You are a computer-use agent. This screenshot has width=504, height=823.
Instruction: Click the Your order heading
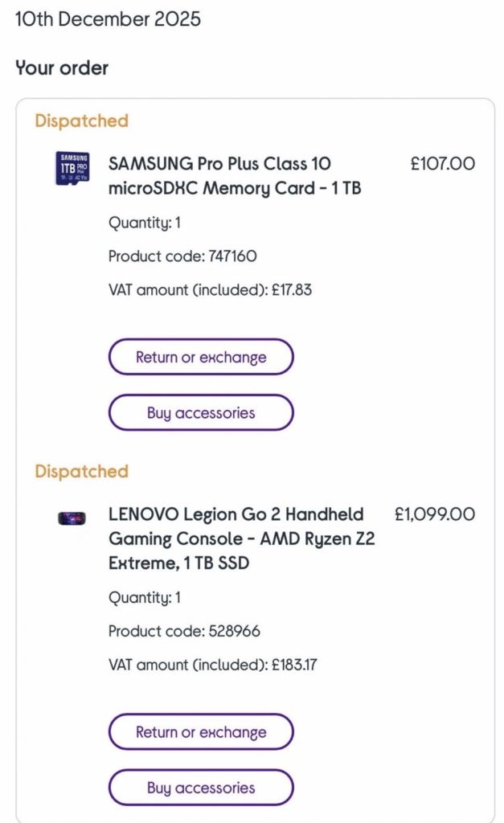point(62,68)
